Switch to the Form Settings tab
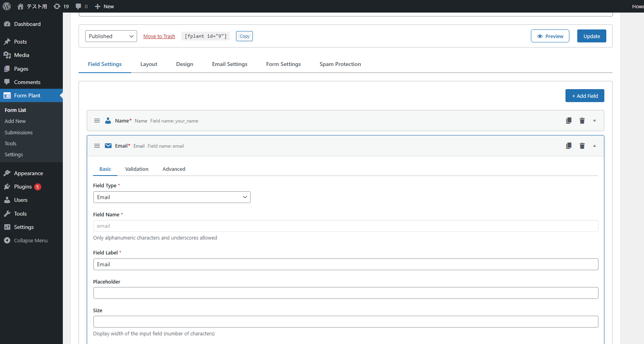 point(284,64)
